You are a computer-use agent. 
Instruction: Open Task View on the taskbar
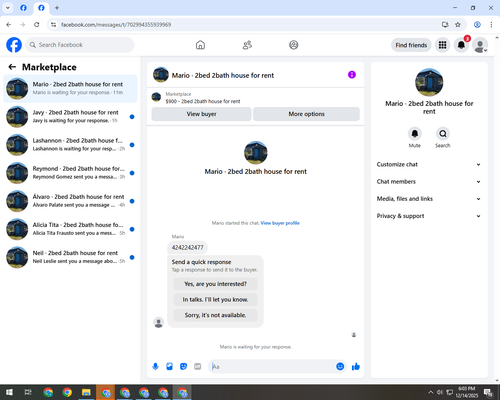(28, 392)
